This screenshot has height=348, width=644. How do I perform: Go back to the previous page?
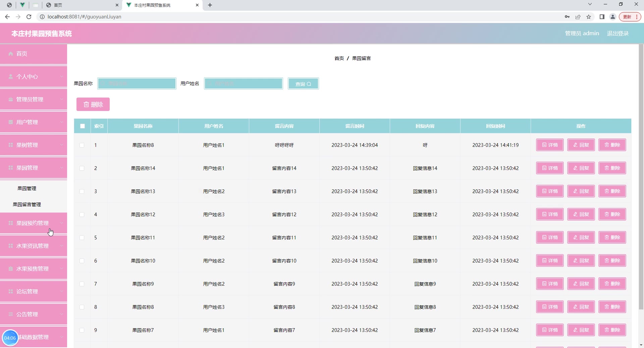pos(7,17)
